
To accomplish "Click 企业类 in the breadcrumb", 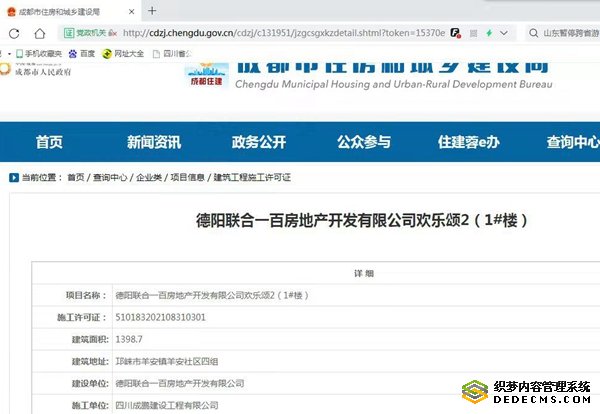I will pyautogui.click(x=148, y=177).
